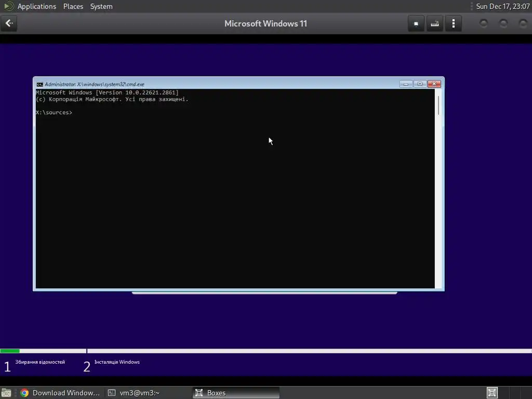Click the workspace switcher icon in bottom panel
Viewport: 532px width, 399px height.
492,393
